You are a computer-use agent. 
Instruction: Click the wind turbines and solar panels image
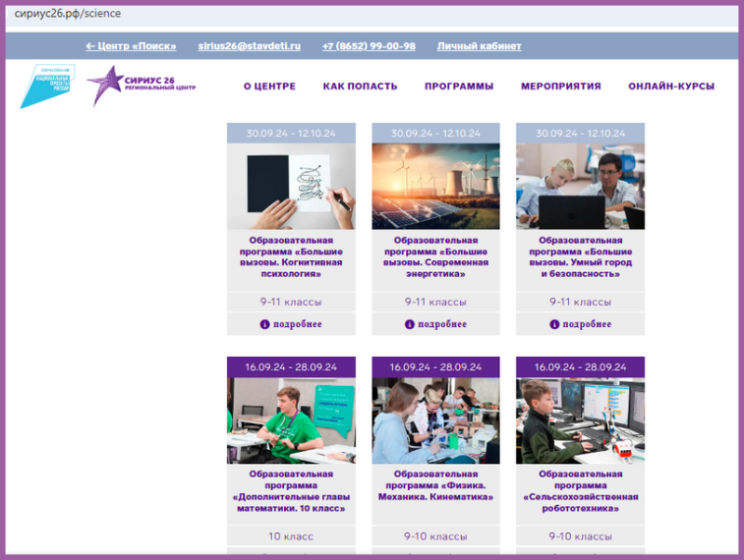point(435,187)
